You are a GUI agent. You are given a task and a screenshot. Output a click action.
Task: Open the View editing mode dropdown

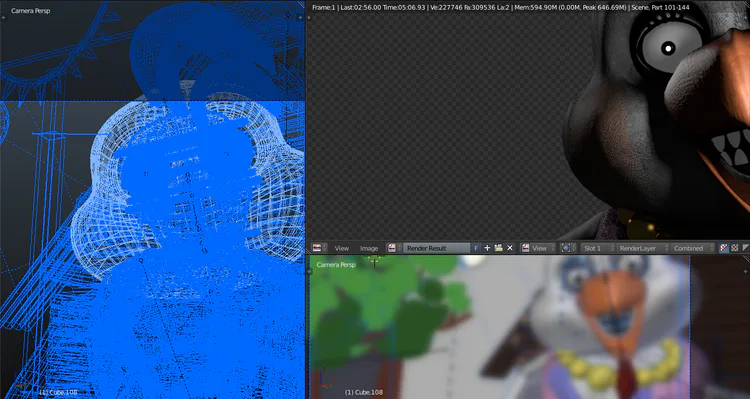point(539,248)
